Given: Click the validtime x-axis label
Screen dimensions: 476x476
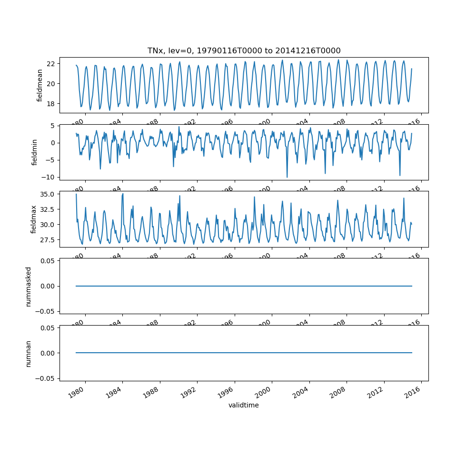Looking at the screenshot, I should 244,405.
